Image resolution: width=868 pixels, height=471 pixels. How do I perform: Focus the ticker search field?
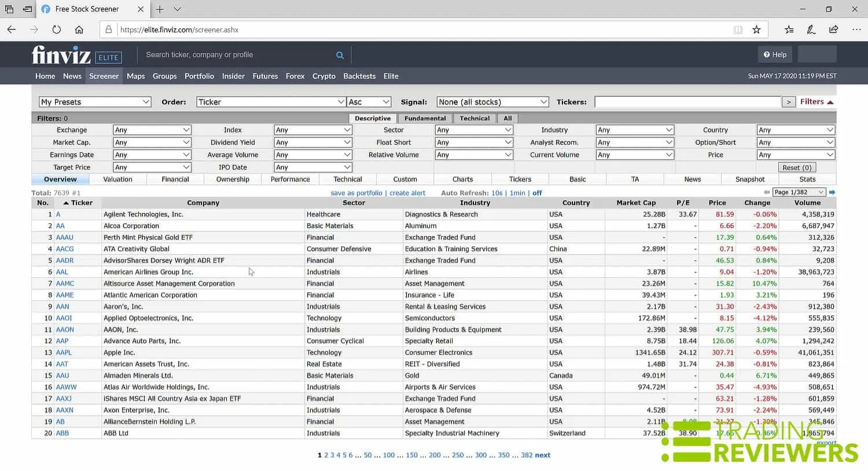(x=237, y=55)
